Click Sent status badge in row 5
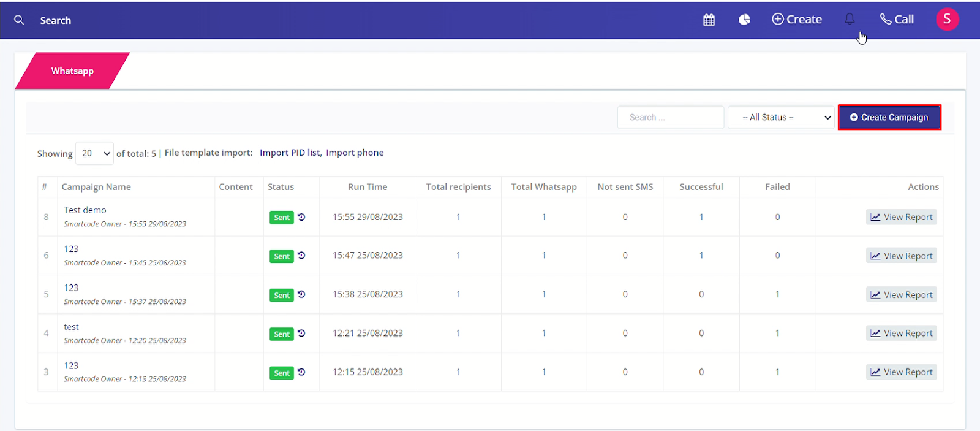 282,295
